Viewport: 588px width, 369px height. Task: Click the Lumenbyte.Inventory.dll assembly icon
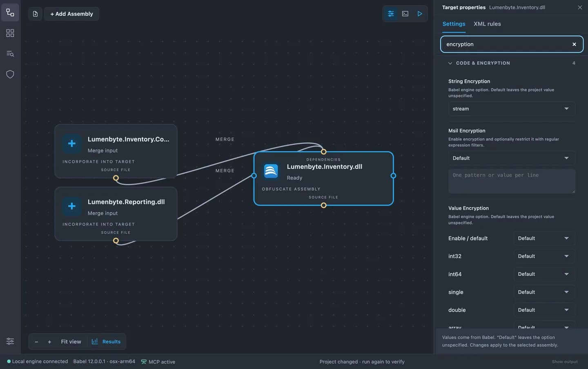coord(271,171)
